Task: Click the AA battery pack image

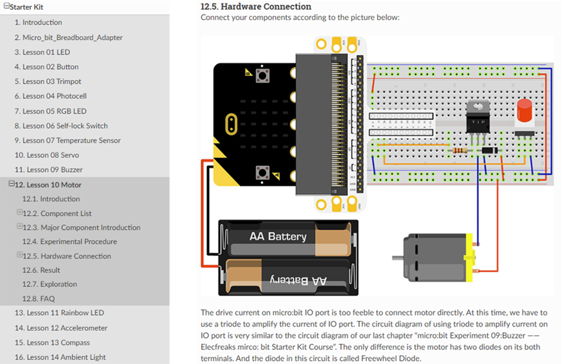Action: (288, 258)
